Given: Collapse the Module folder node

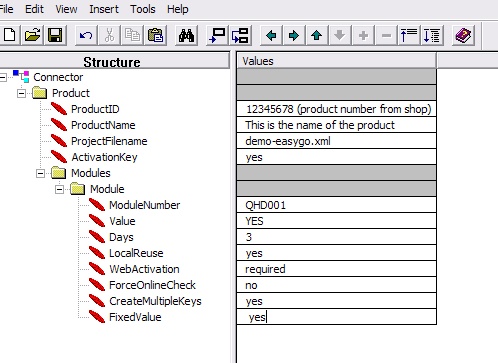Looking at the screenshot, I should pos(59,189).
